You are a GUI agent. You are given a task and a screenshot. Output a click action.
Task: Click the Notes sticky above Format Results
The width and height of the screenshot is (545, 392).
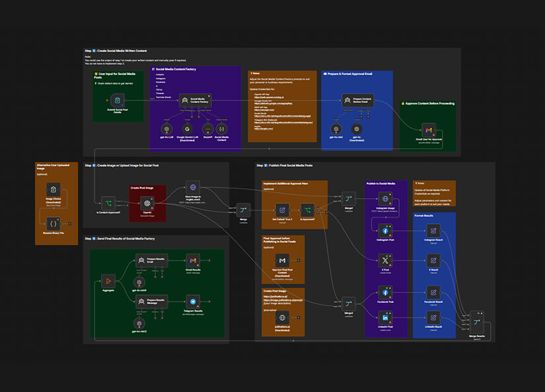434,193
